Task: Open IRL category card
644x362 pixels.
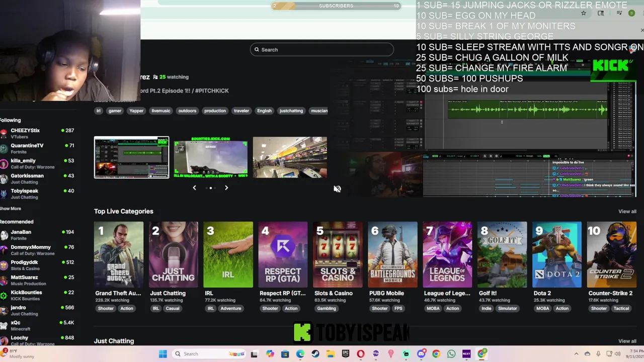Action: pos(228,254)
